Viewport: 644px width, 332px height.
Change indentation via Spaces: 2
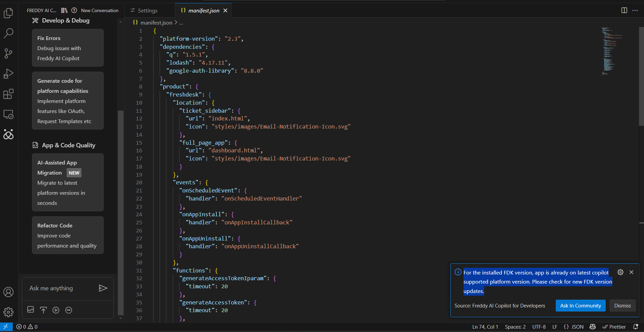(x=515, y=327)
